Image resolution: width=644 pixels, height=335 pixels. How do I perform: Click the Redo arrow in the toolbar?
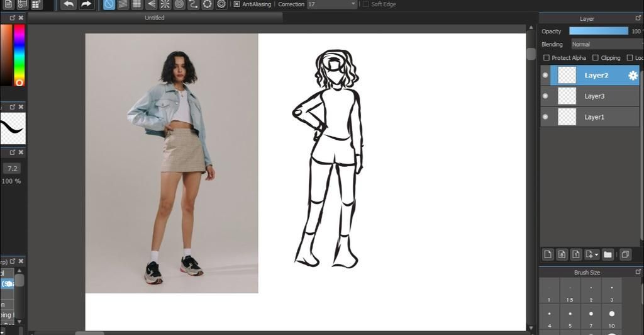point(86,4)
